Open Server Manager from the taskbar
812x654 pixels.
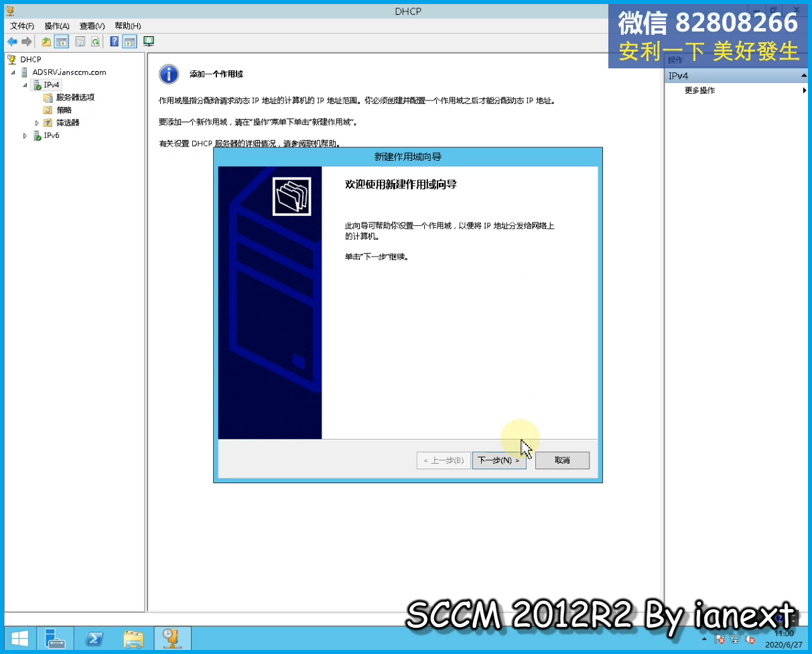click(54, 638)
